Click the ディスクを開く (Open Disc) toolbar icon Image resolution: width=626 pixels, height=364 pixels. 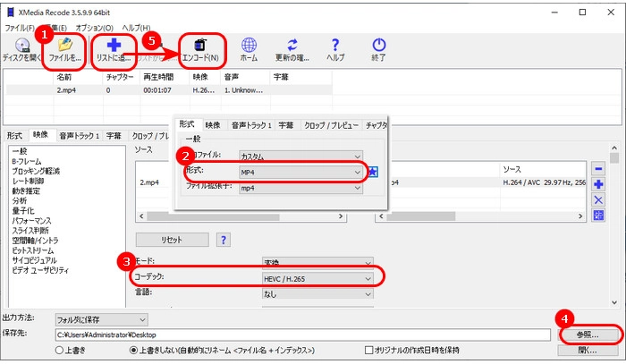(22, 45)
